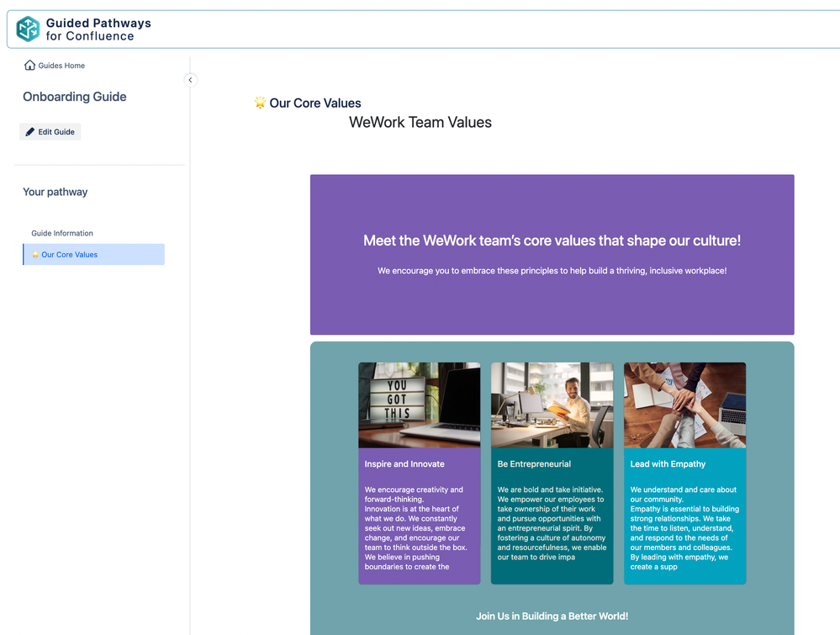
Task: Open the 'You Got This' lightbox image
Action: 420,405
